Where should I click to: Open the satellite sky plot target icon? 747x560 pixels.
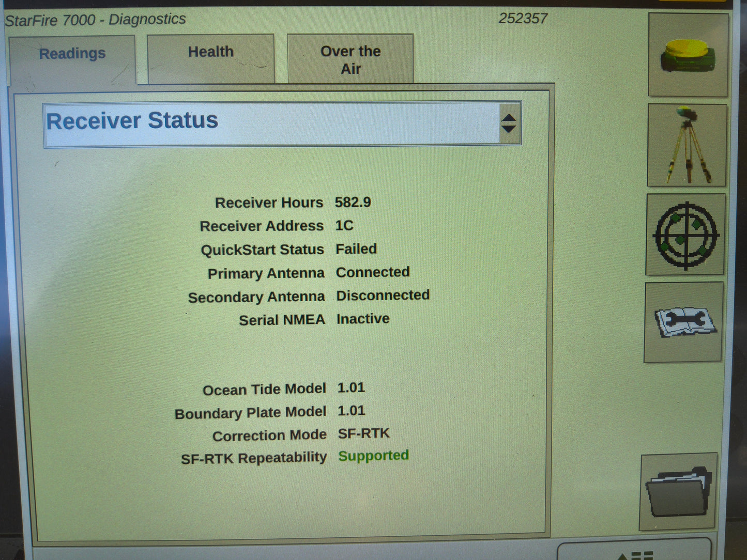tap(685, 235)
